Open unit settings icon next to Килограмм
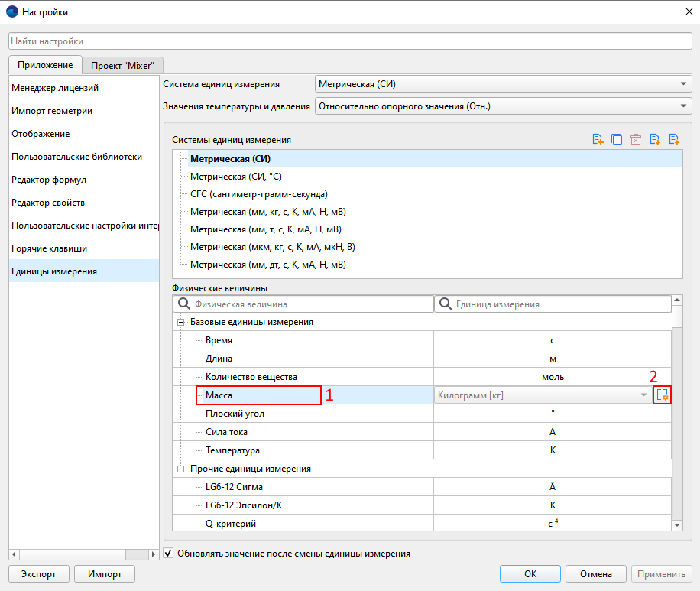The image size is (700, 591). coord(663,395)
